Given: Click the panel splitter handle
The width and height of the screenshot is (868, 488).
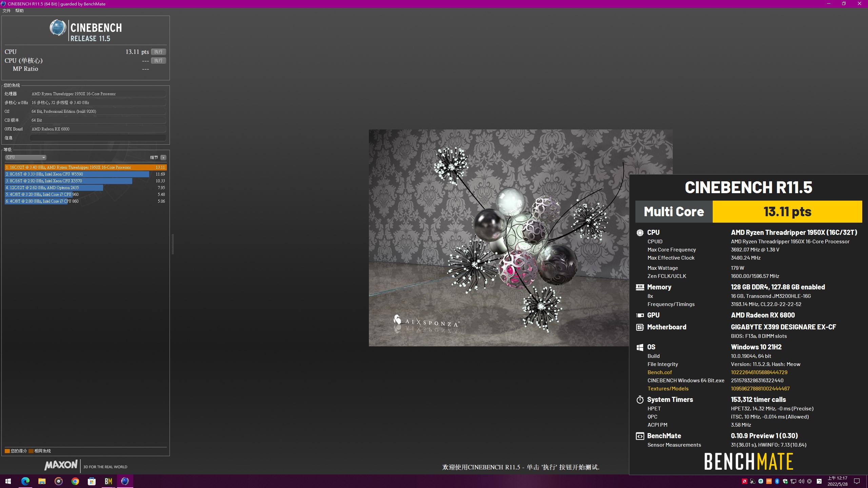Looking at the screenshot, I should pyautogui.click(x=173, y=244).
